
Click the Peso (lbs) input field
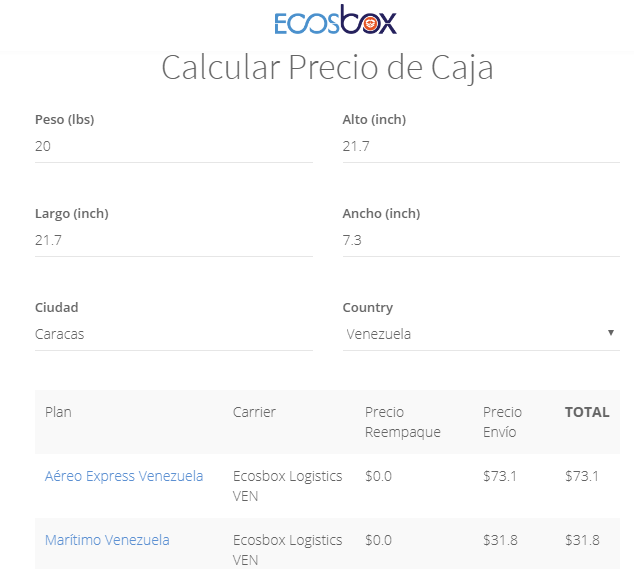[173, 146]
